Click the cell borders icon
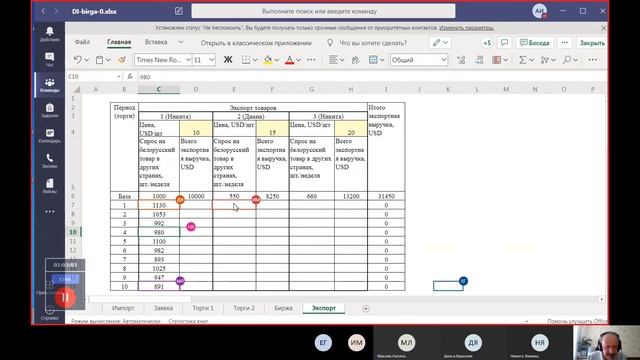The height and width of the screenshot is (360, 640). 246,60
